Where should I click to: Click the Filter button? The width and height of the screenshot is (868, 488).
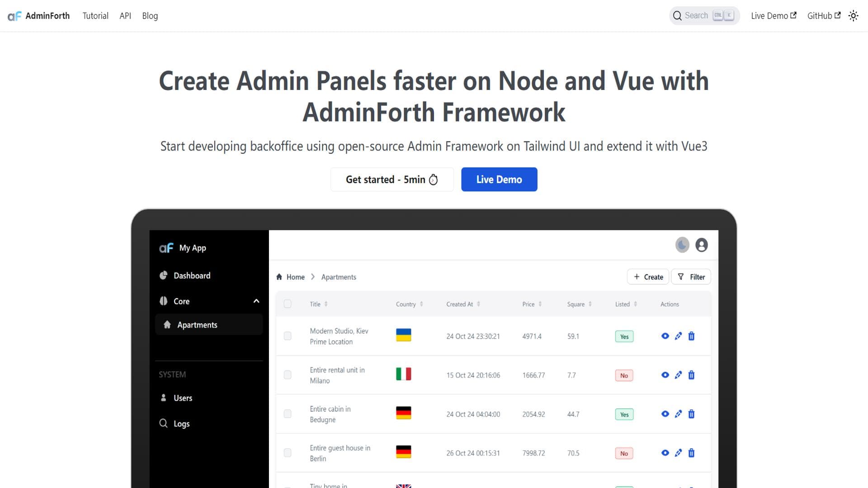pyautogui.click(x=691, y=277)
